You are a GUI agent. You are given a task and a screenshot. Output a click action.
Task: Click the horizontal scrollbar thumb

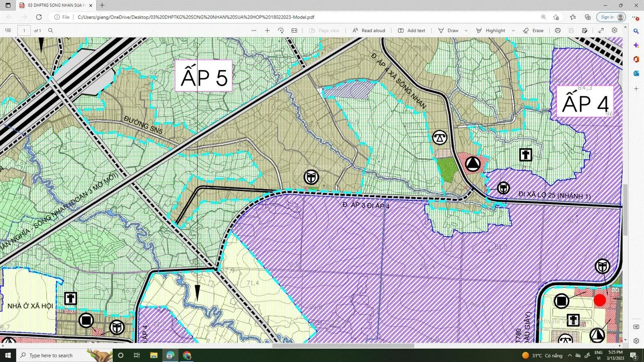click(x=343, y=346)
